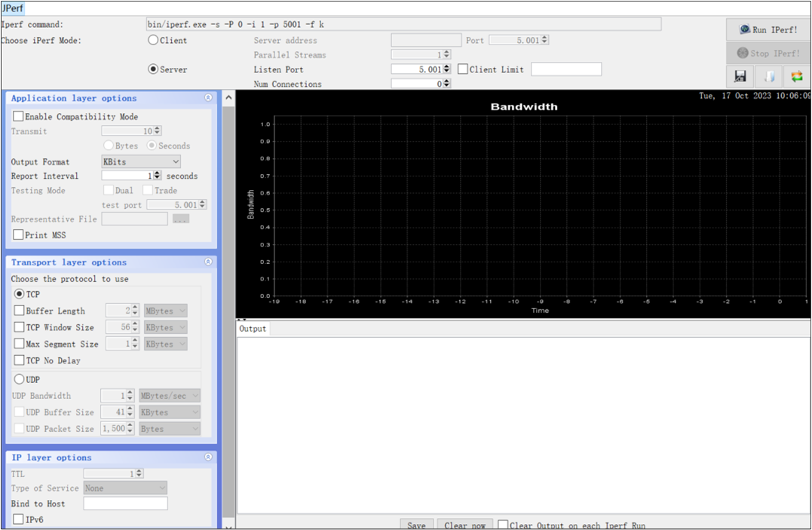Select the Client iPerf mode
Screen dimensions: 812x530
point(152,39)
